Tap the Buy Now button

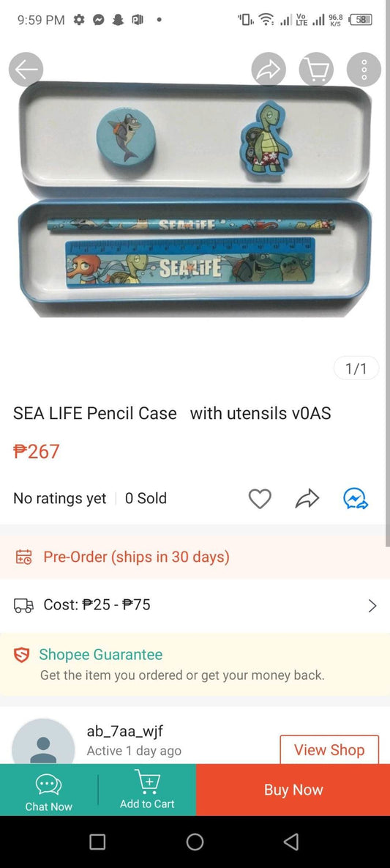[293, 790]
